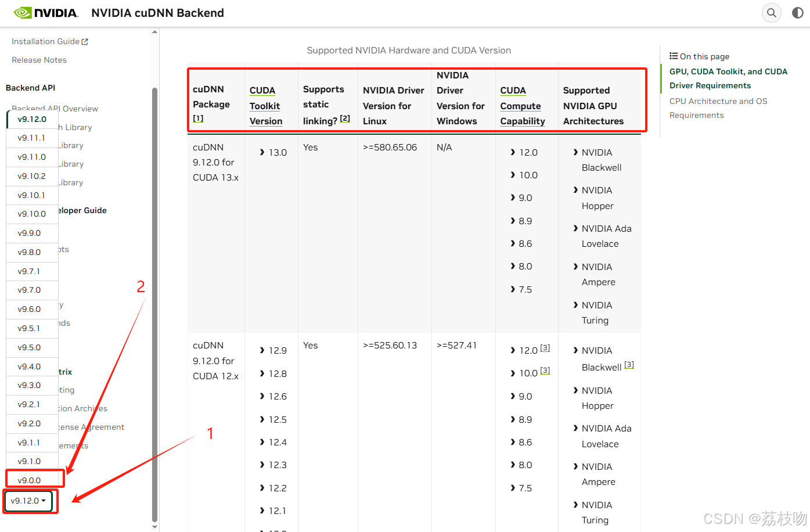Select version v9.11.1 from the list

point(32,138)
